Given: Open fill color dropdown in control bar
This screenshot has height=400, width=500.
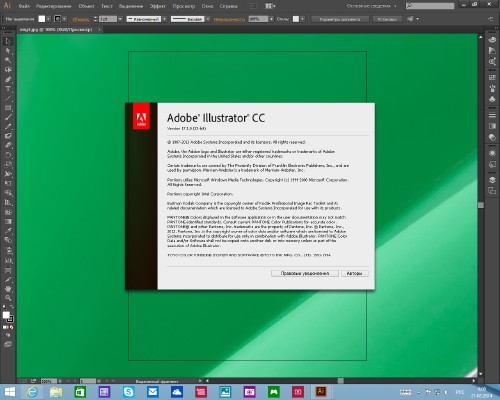Looking at the screenshot, I should coord(49,19).
